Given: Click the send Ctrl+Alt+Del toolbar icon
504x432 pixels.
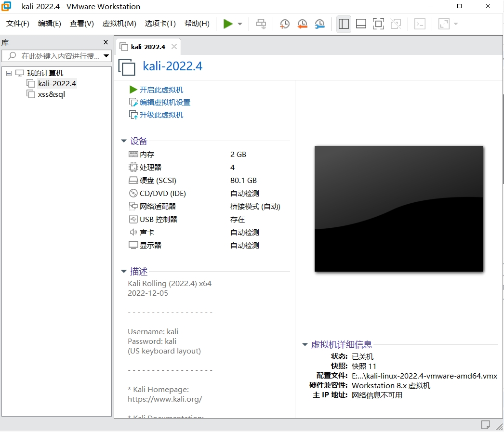Looking at the screenshot, I should tap(261, 24).
